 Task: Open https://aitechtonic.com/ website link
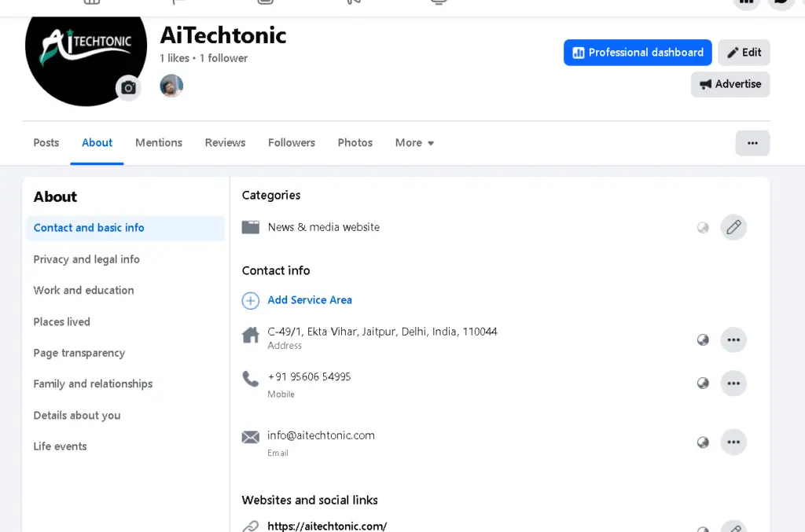click(327, 526)
